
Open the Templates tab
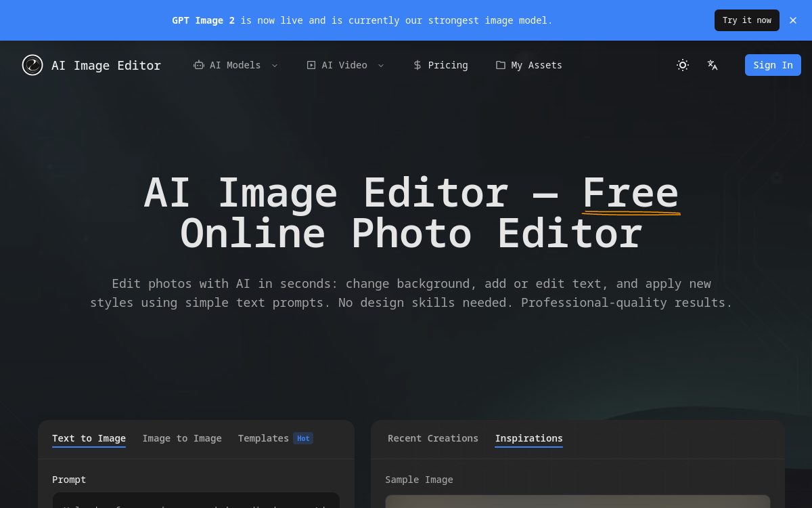263,438
